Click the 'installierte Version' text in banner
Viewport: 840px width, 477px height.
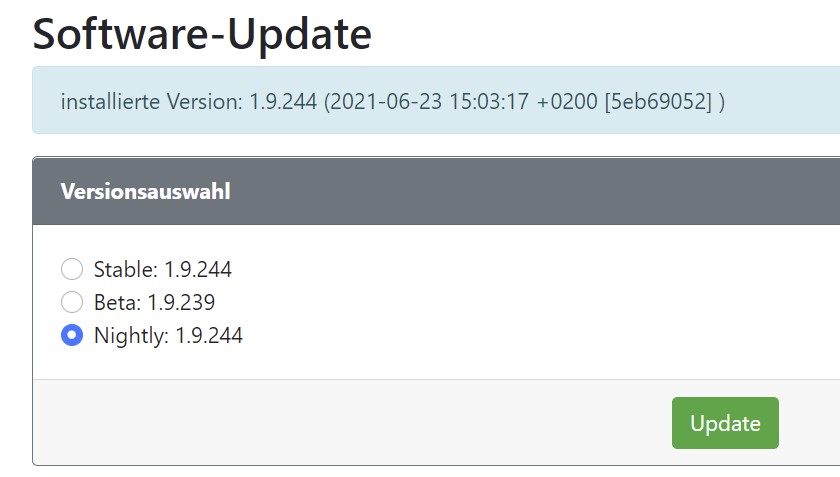coord(151,102)
